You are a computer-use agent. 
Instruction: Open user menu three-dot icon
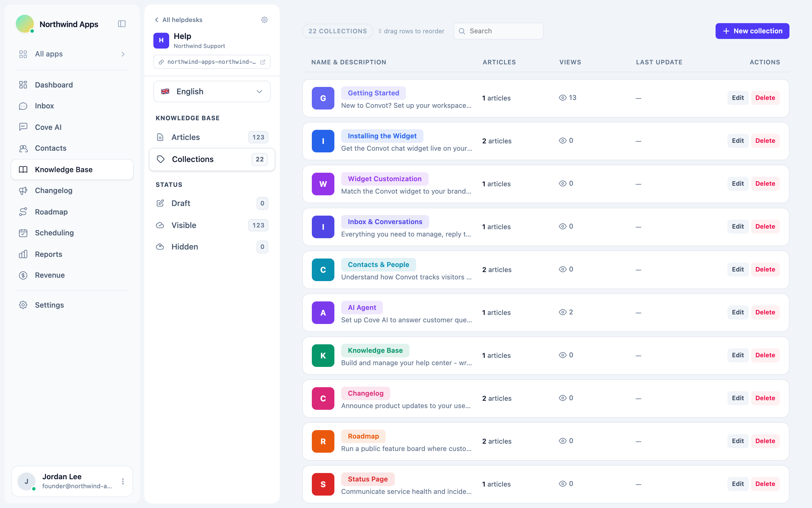[x=123, y=481]
